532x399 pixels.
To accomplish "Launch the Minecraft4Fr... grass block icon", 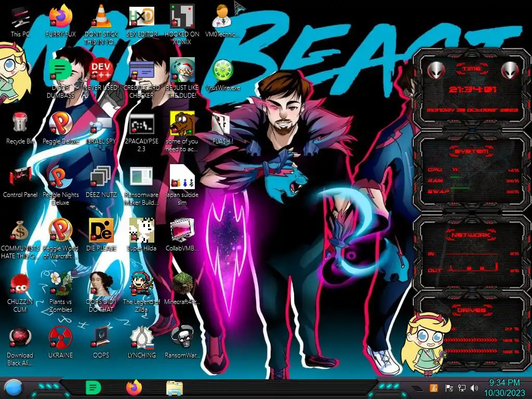I will [182, 288].
